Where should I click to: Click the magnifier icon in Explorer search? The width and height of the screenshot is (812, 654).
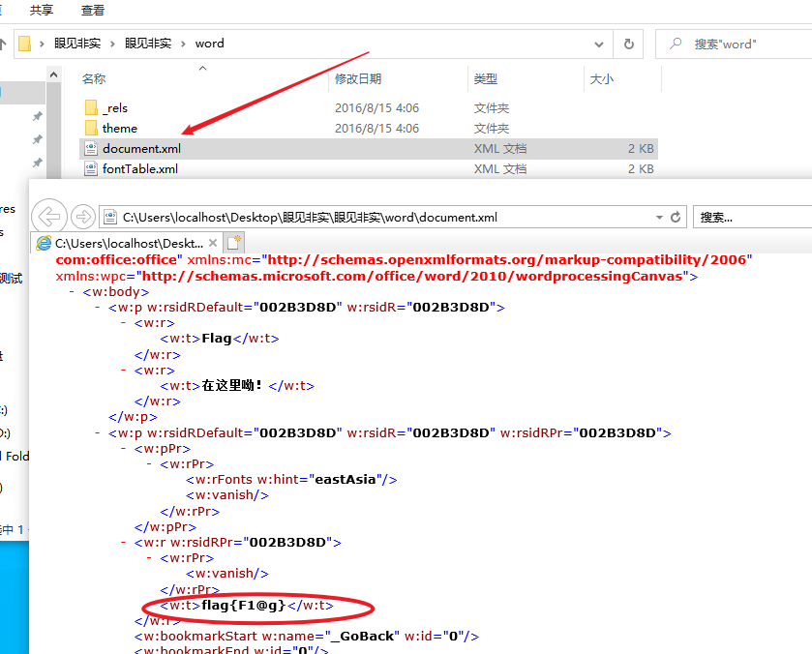click(x=676, y=44)
